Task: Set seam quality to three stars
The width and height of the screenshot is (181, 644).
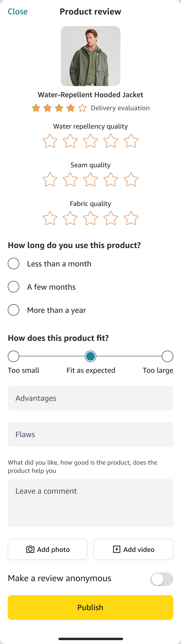Action: 90,180
